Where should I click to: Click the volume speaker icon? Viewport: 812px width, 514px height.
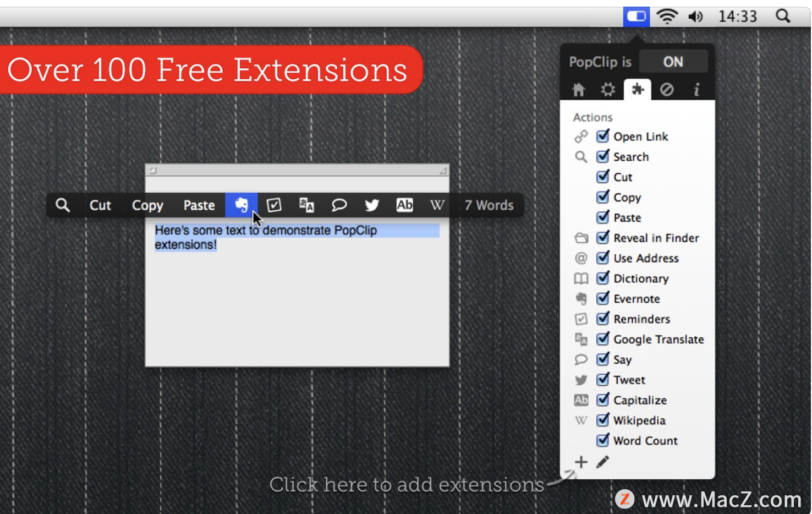[696, 17]
